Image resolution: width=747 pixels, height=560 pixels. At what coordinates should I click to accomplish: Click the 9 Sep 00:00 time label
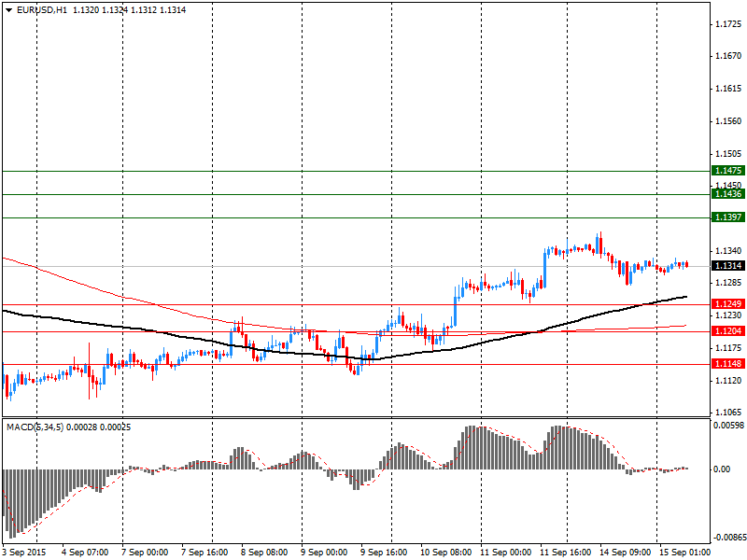click(x=324, y=553)
